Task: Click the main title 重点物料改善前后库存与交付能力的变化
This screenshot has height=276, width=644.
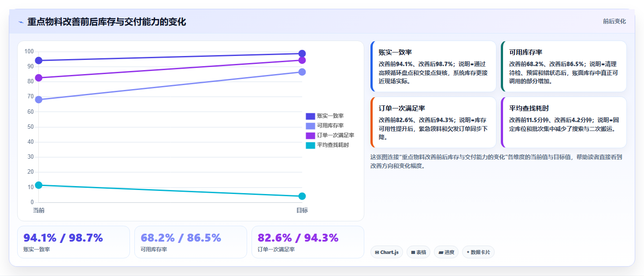Action: [x=107, y=22]
